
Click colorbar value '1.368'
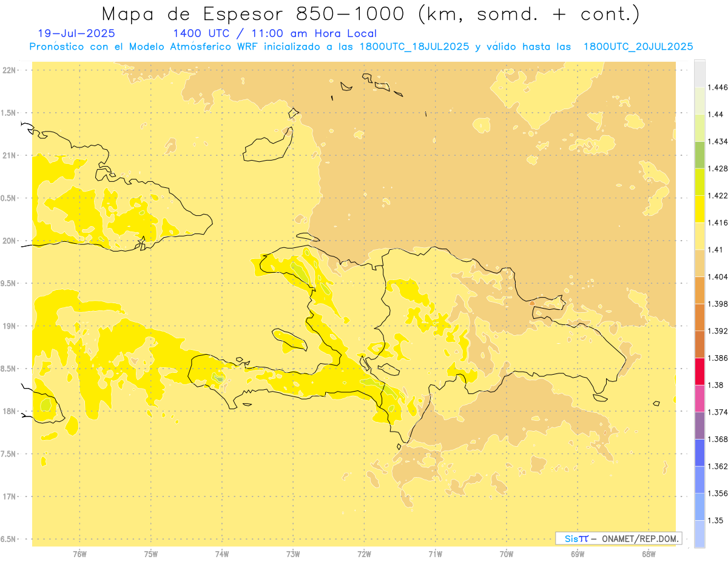pos(718,439)
